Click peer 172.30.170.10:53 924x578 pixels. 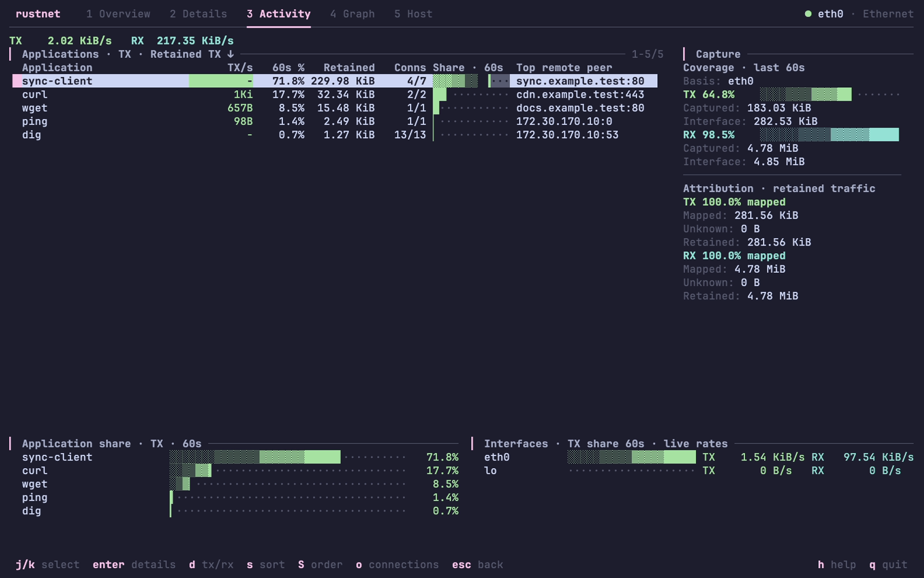point(567,135)
